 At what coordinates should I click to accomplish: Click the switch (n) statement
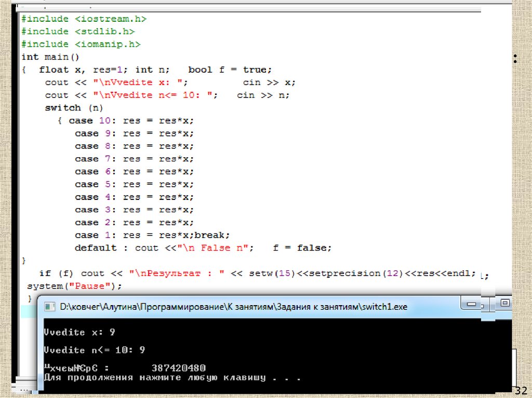point(74,108)
